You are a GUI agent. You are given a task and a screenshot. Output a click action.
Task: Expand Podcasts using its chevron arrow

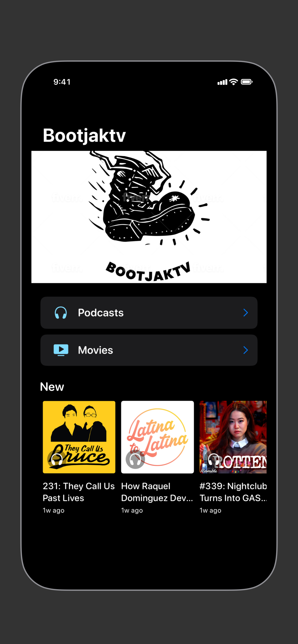(x=246, y=312)
